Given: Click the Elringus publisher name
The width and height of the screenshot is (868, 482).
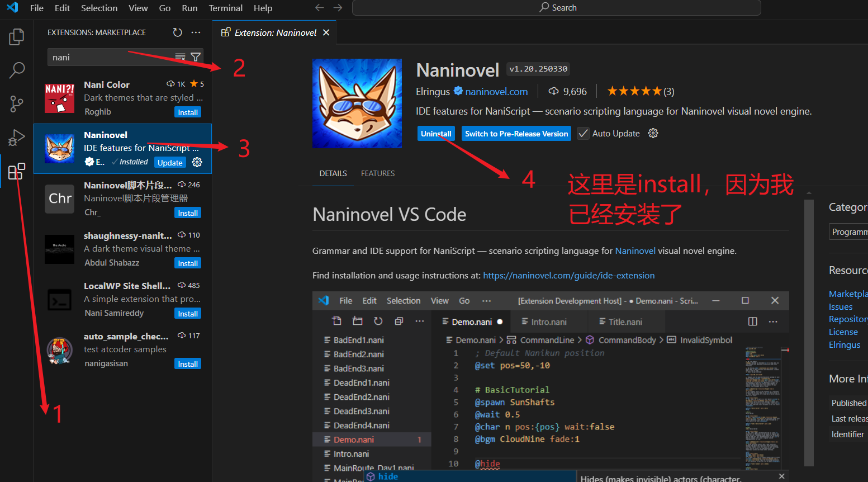Looking at the screenshot, I should pos(433,91).
